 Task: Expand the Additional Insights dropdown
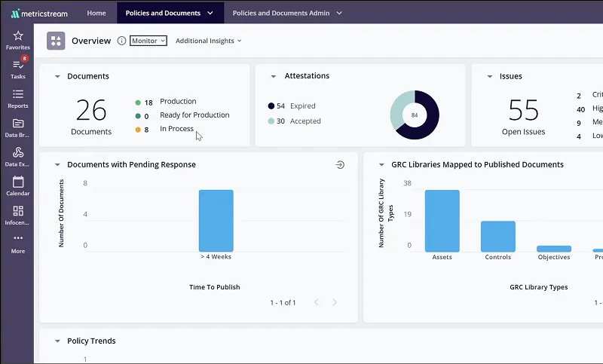click(209, 41)
